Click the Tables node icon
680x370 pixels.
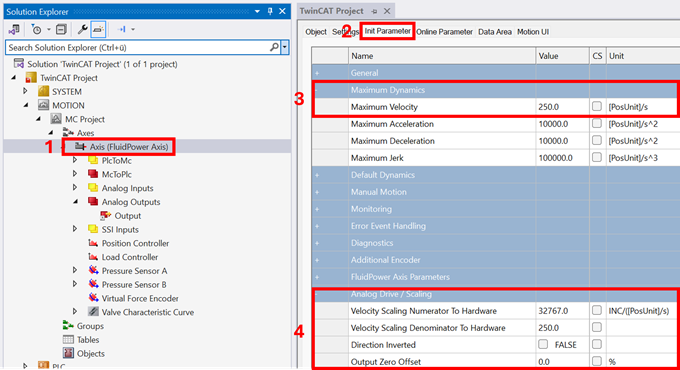tap(68, 340)
